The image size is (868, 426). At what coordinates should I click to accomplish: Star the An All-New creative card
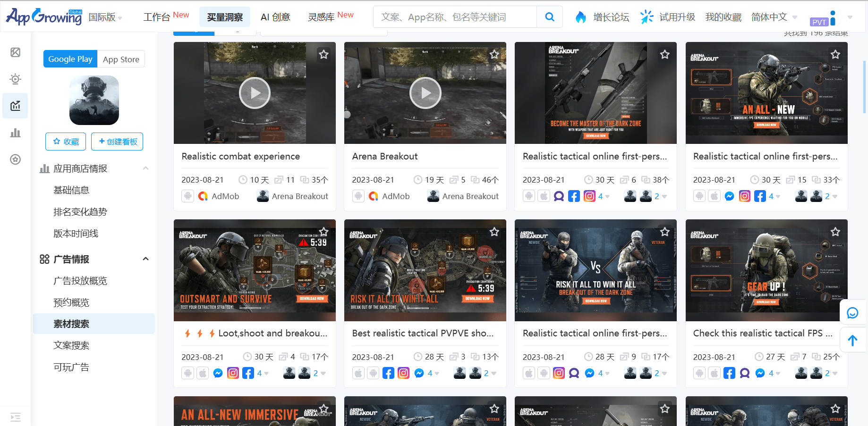[x=835, y=54]
